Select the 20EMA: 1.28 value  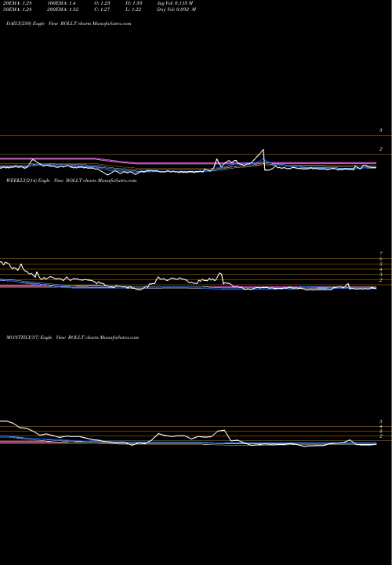(17, 3)
